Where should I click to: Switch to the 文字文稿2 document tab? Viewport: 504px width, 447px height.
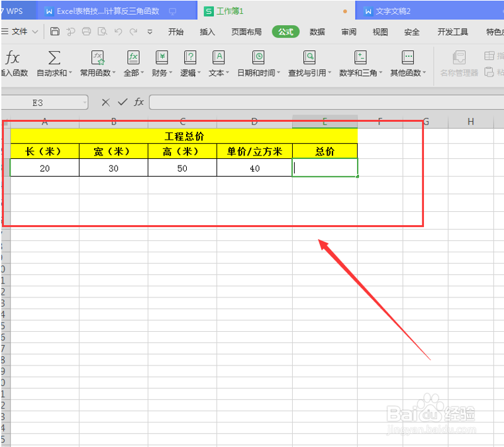point(430,11)
